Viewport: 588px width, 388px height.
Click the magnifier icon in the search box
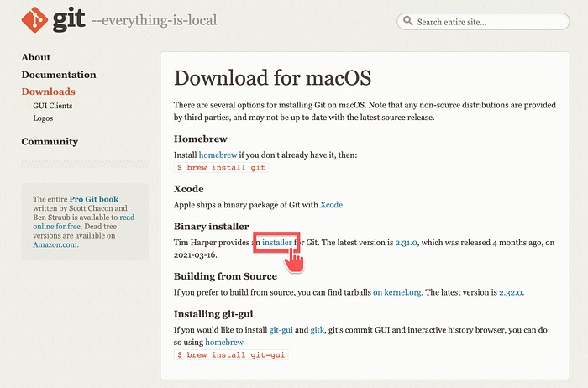click(407, 22)
